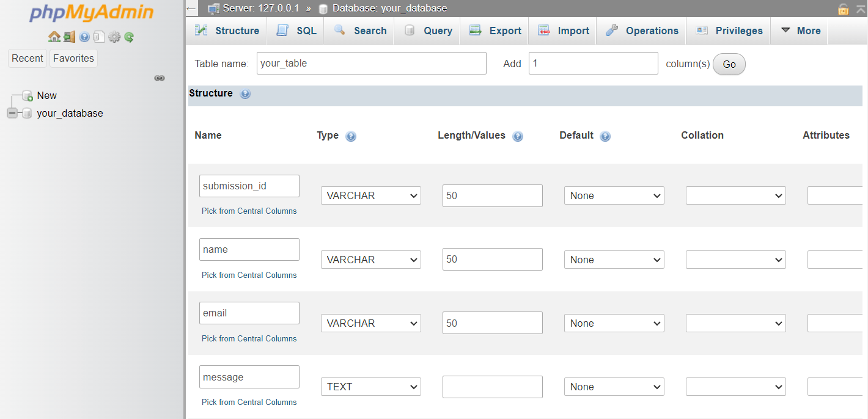Open Default dropdown for email column
This screenshot has width=868, height=419.
(x=614, y=323)
